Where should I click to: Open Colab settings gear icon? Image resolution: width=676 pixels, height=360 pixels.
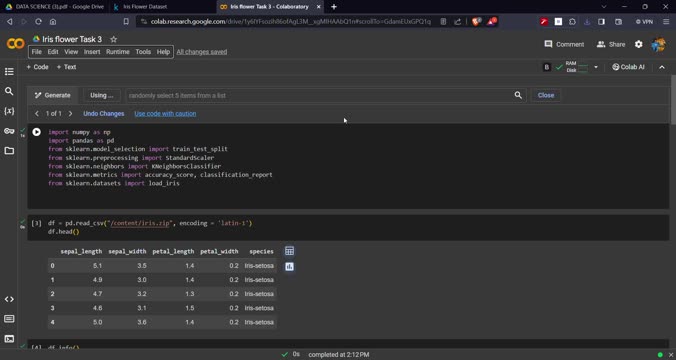coord(638,44)
